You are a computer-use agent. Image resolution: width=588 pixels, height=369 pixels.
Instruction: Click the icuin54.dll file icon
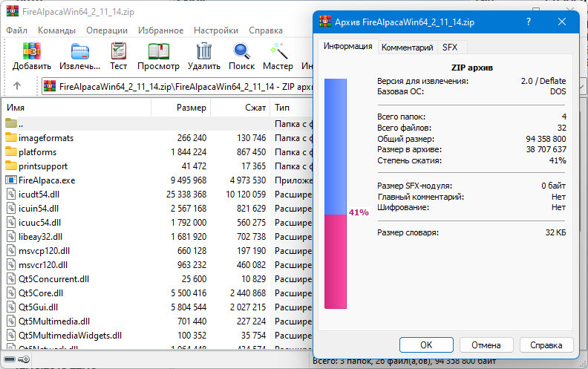click(x=11, y=208)
